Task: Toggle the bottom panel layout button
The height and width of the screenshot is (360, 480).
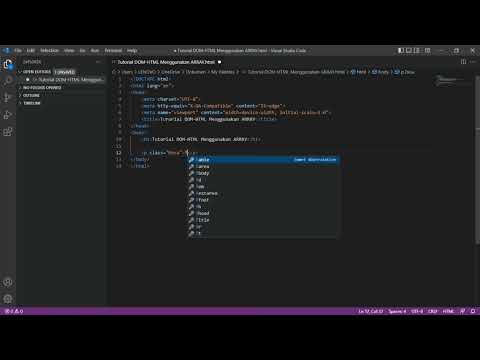Action: [409, 51]
